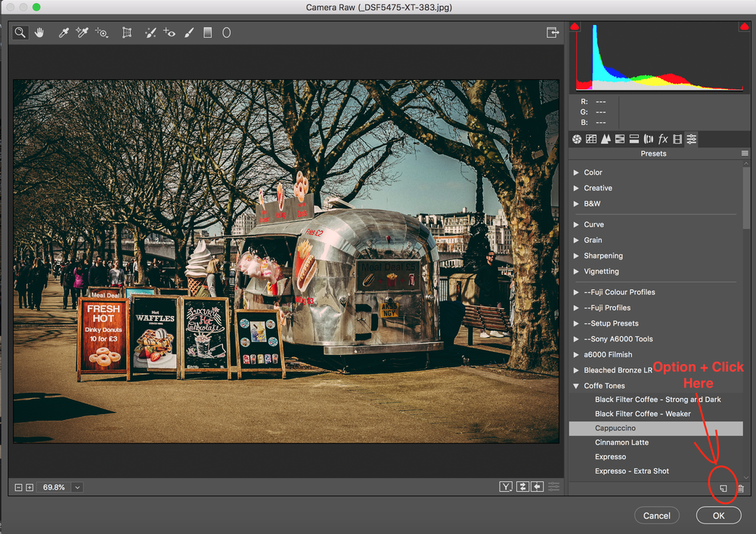Create a new preset via bottom icon
756x534 pixels.
tap(723, 487)
